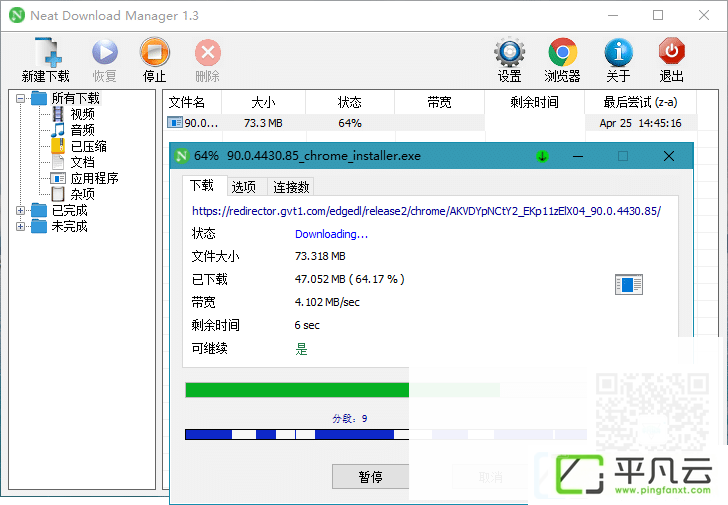
Task: Select the 90.0... download row file icon
Action: tap(175, 123)
